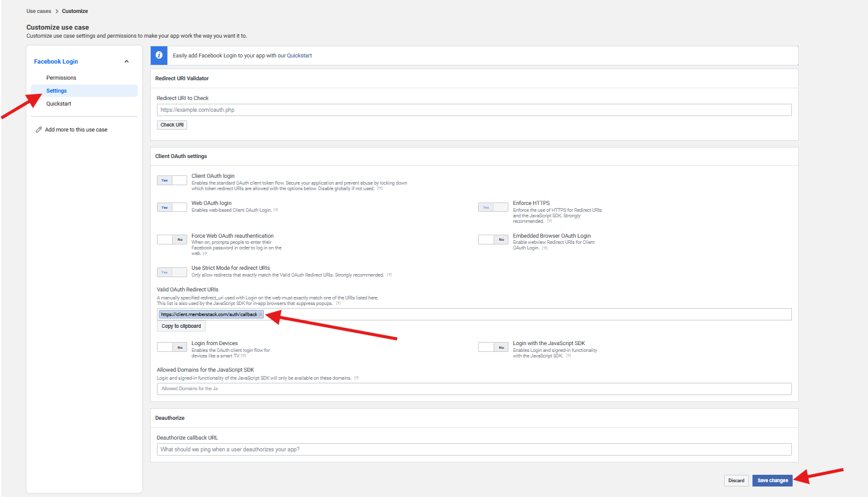Toggle Use Strict Mode for redirect URIs
Screen dimensions: 868x497
pos(172,272)
